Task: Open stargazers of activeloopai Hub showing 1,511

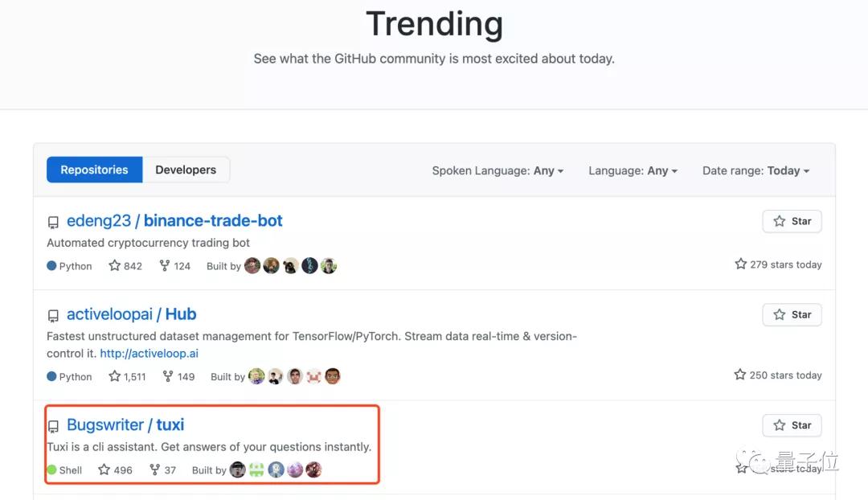Action: pyautogui.click(x=127, y=376)
